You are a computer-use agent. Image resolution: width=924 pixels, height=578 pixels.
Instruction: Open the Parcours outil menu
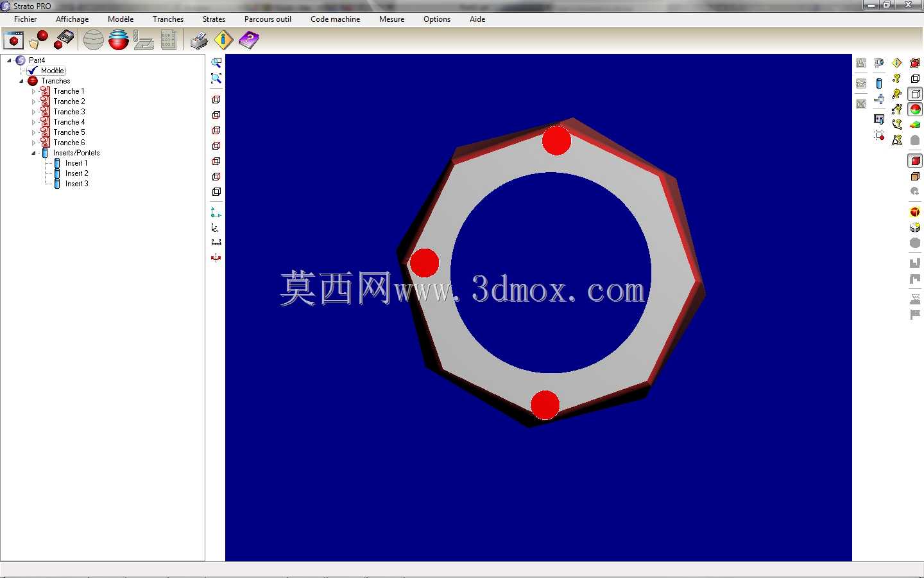[268, 19]
